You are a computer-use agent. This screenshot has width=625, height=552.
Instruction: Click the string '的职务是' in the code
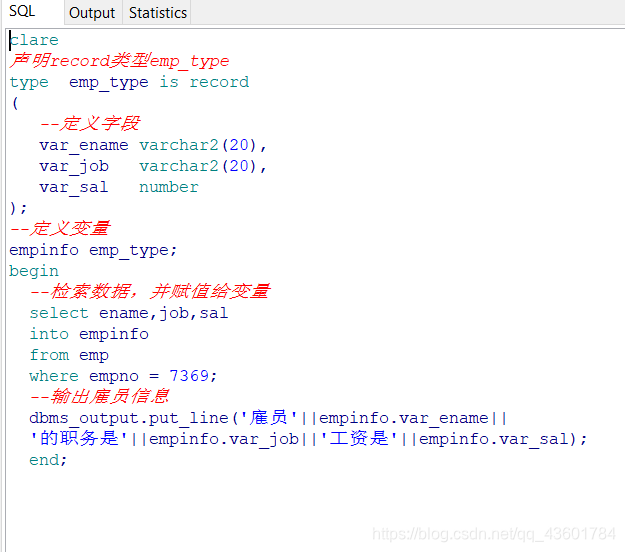[79, 439]
